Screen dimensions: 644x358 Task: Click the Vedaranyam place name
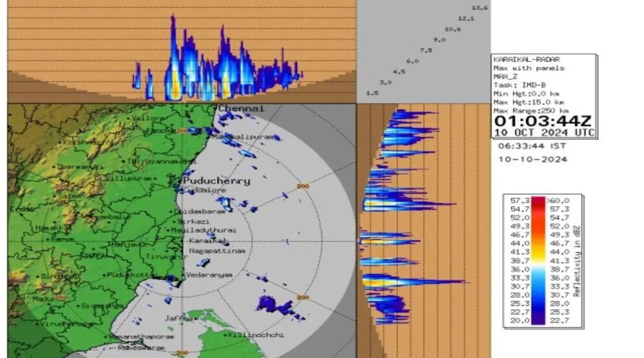(209, 275)
